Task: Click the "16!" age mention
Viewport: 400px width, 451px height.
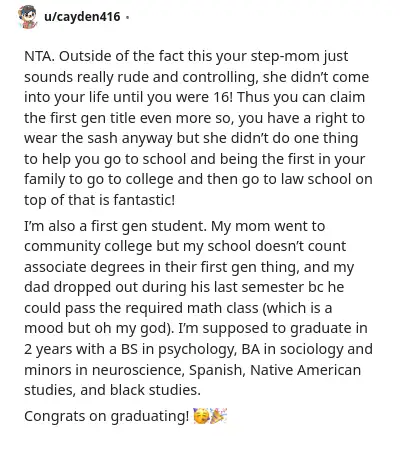Action: (x=222, y=97)
